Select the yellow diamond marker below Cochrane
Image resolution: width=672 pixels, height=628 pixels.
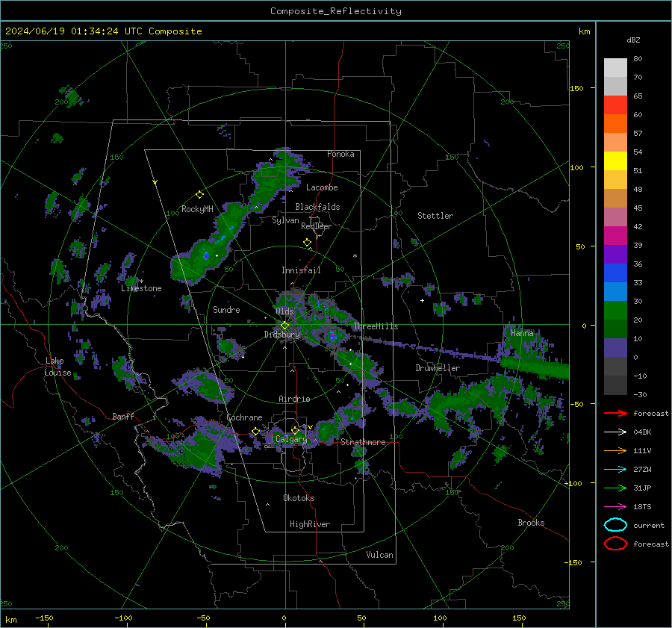coord(256,431)
